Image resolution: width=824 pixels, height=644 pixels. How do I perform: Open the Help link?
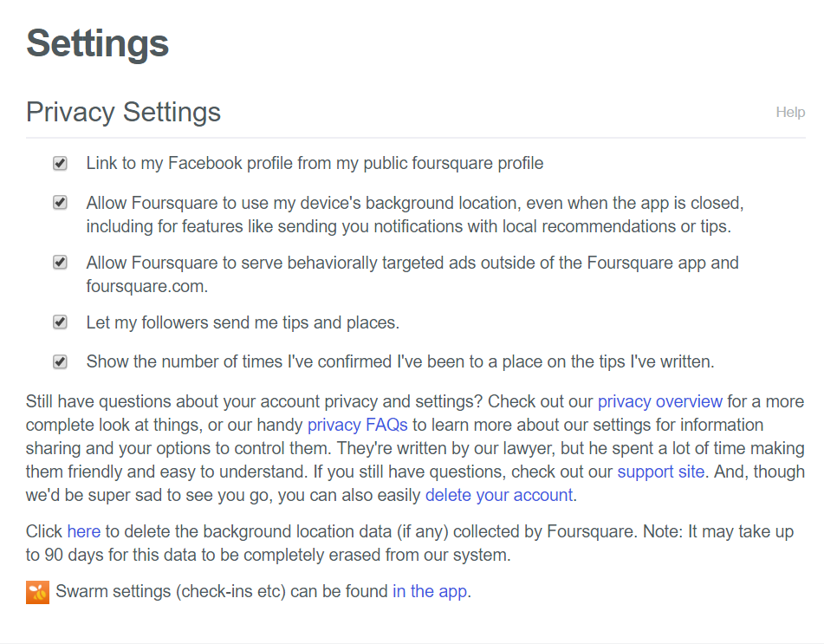[790, 112]
